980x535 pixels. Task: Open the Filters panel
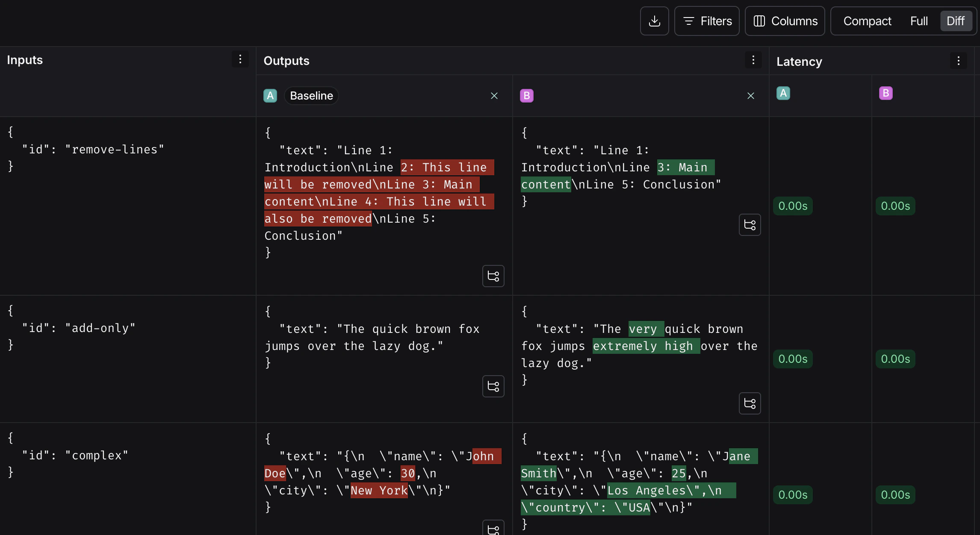click(707, 21)
